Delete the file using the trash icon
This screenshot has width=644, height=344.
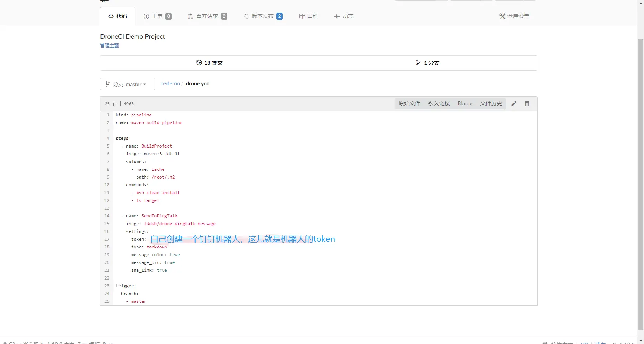(x=527, y=104)
